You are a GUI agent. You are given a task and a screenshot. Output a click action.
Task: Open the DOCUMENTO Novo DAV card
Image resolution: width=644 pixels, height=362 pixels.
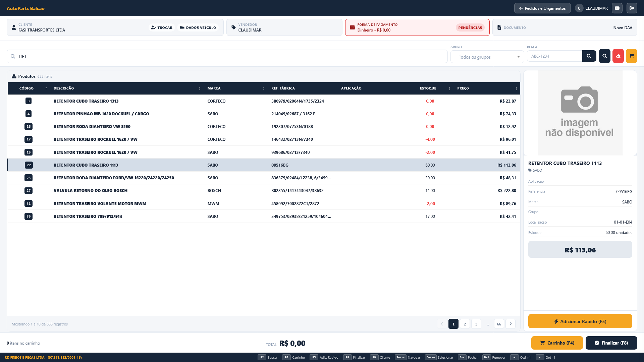click(x=565, y=27)
